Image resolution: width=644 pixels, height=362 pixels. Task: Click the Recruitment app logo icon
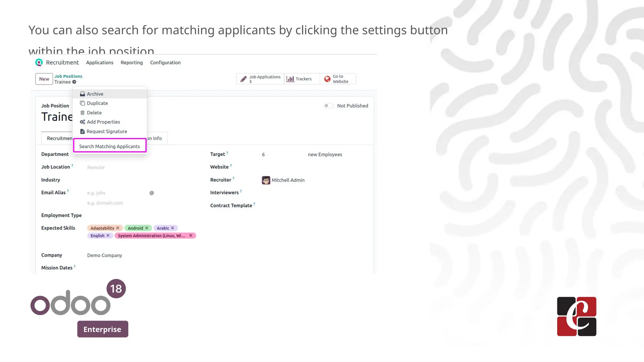(x=39, y=63)
